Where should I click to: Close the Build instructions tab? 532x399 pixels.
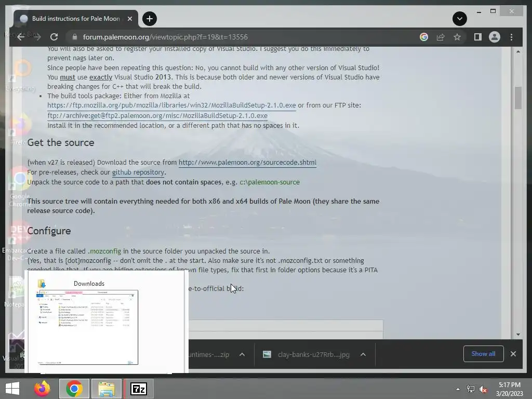[129, 19]
